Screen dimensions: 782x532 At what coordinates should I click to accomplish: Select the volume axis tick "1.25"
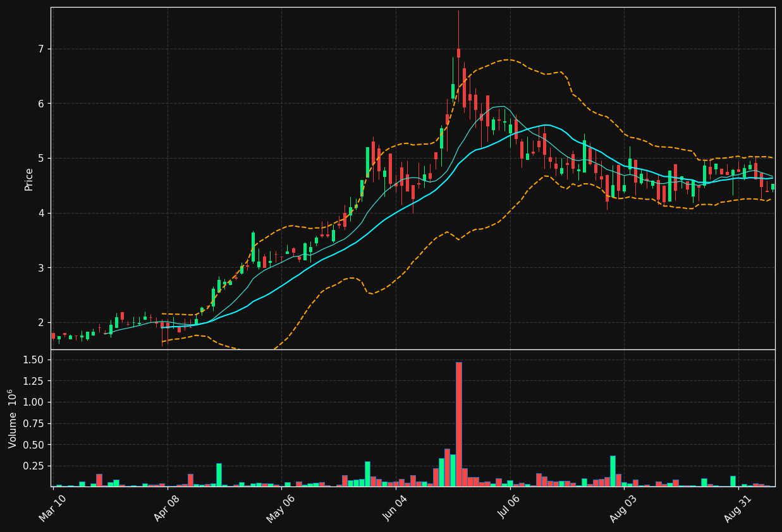click(34, 381)
